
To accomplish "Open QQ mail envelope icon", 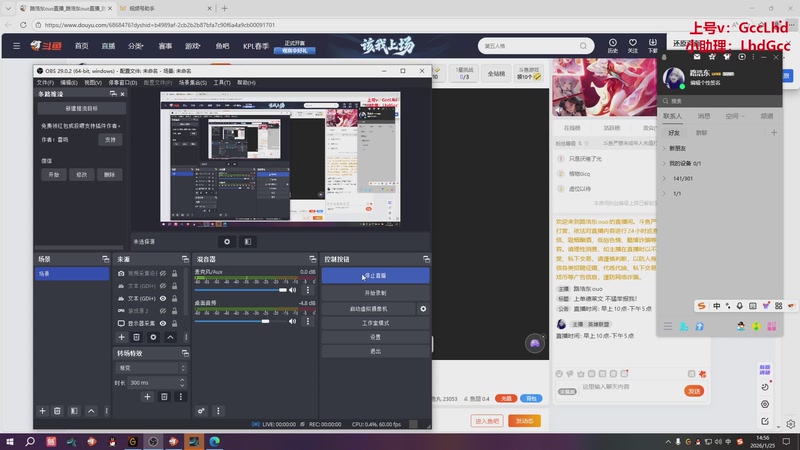I will tap(697, 57).
